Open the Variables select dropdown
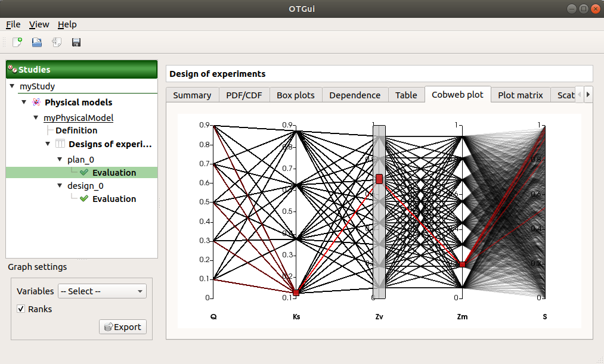Image resolution: width=604 pixels, height=364 pixels. coord(102,291)
